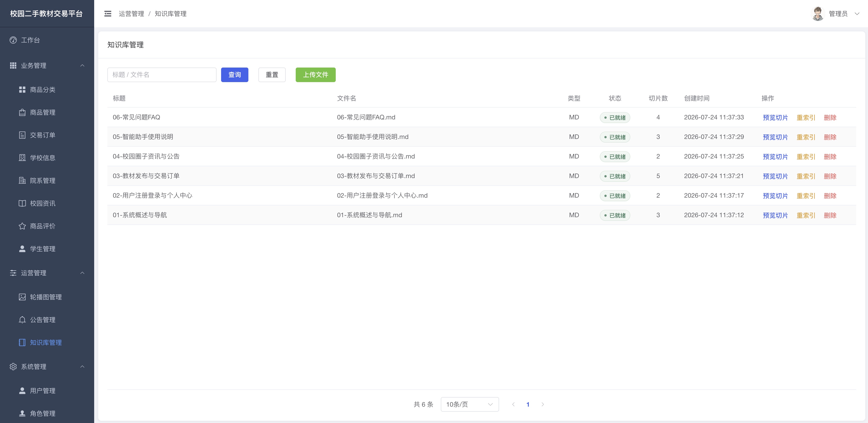The height and width of the screenshot is (423, 868).
Task: Collapse the 运营管理 menu chevron
Action: (x=82, y=273)
